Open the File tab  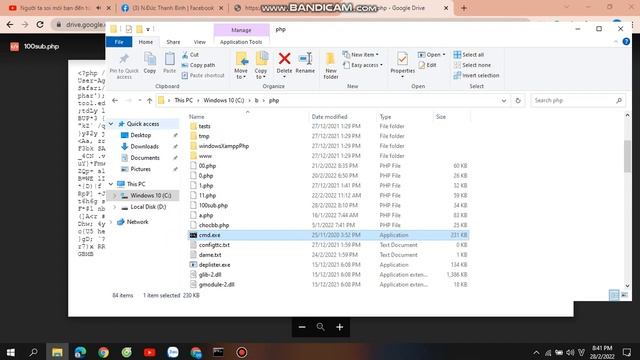click(119, 42)
